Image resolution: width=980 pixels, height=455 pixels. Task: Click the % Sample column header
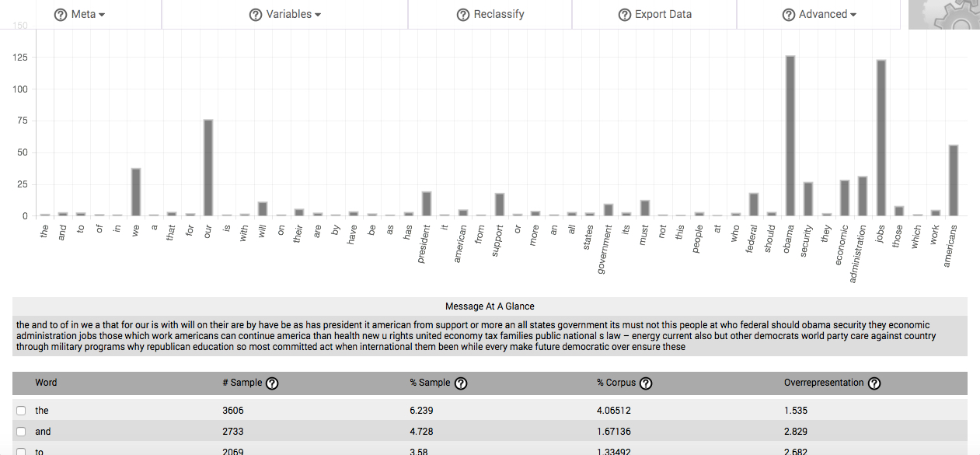(x=430, y=383)
